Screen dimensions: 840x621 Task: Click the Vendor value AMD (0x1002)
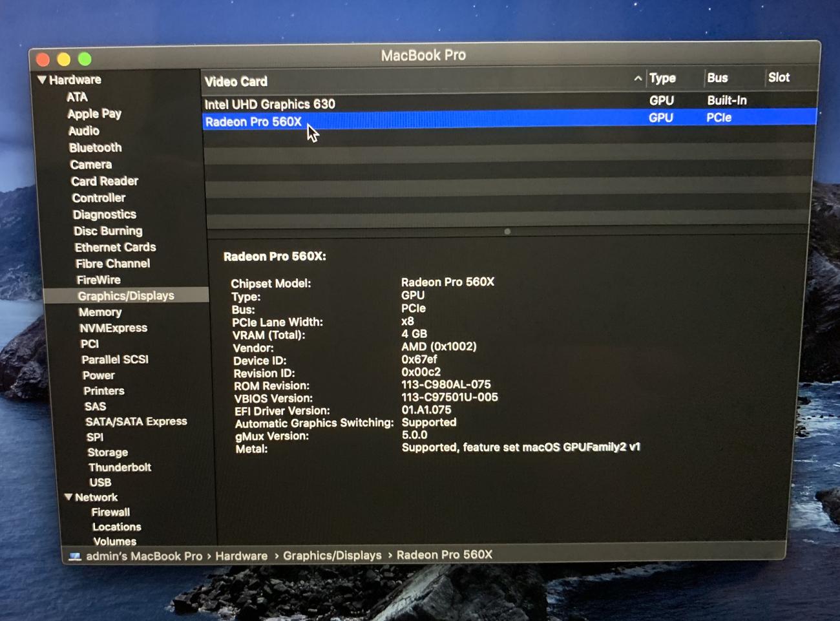(x=439, y=346)
